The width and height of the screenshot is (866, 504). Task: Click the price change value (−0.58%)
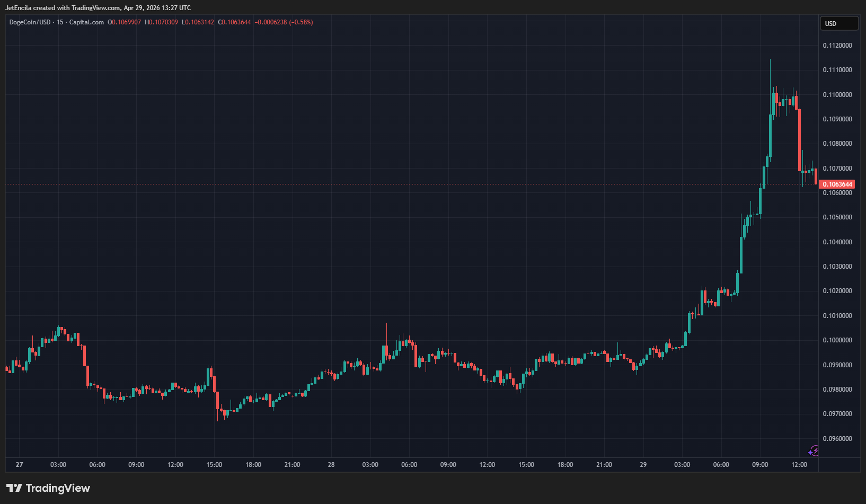pos(301,22)
